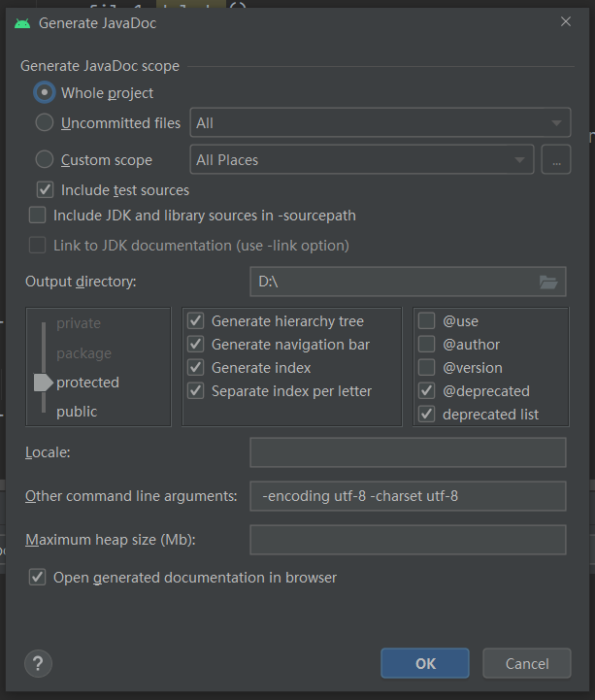Enable Include JDK and library sources checkbox
Viewport: 595px width, 700px height.
tap(37, 216)
